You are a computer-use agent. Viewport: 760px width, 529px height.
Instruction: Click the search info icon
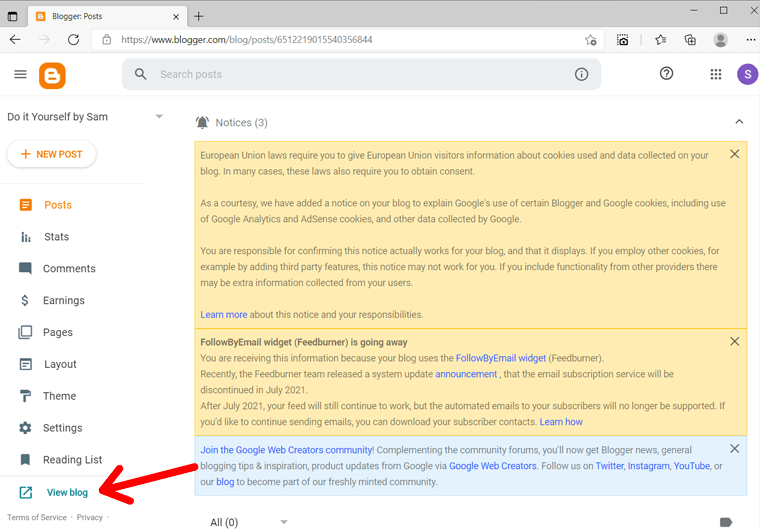pos(582,74)
